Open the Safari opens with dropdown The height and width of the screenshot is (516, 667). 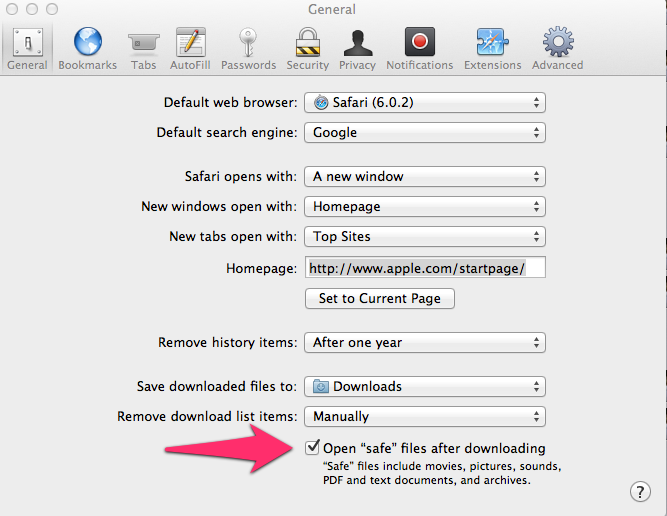click(x=425, y=177)
